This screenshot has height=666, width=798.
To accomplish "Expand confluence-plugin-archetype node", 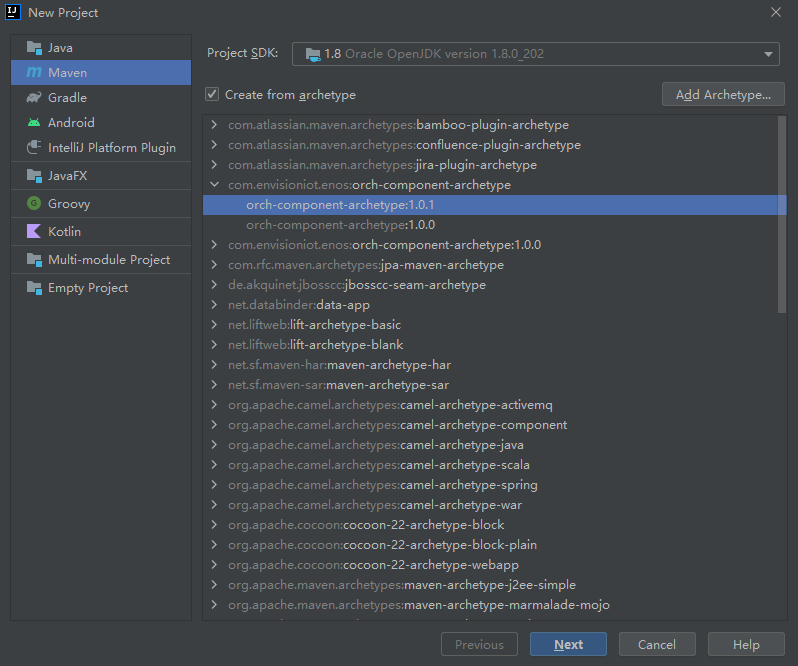I will point(214,145).
